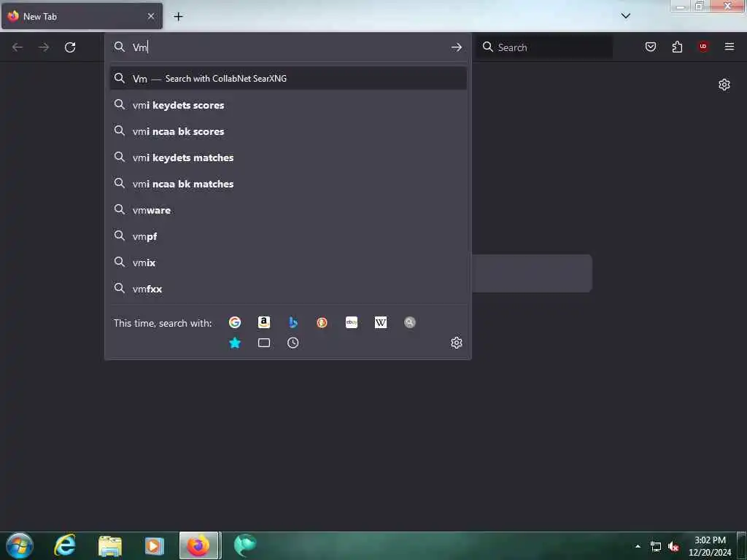Open New Tab page personalize gear
This screenshot has height=560, width=747.
click(724, 85)
